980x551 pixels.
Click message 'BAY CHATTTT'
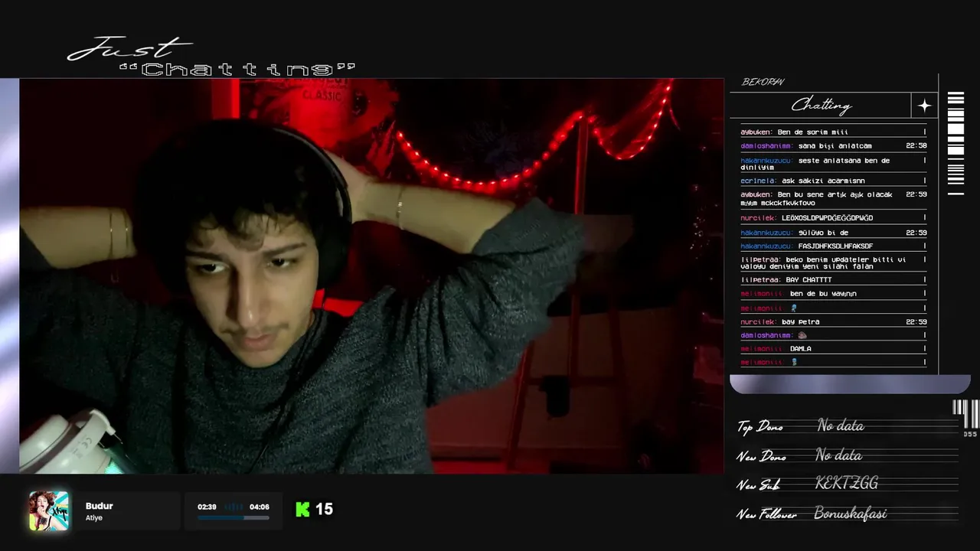808,280
